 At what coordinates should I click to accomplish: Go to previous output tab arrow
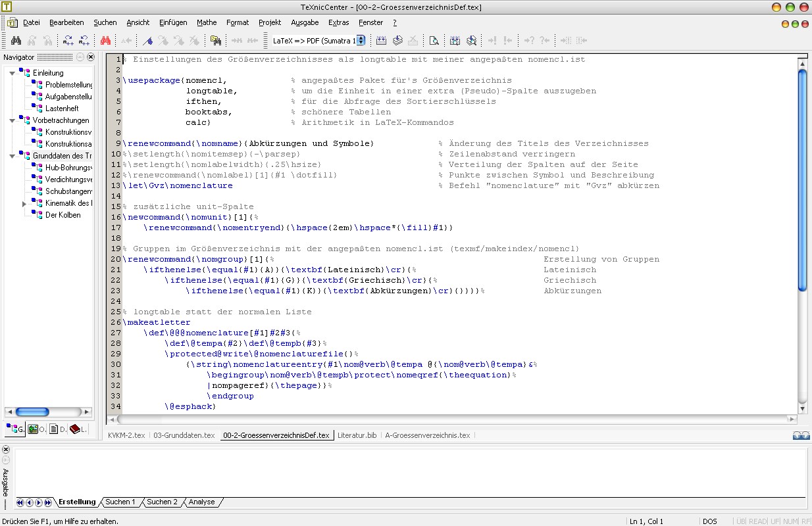click(30, 502)
